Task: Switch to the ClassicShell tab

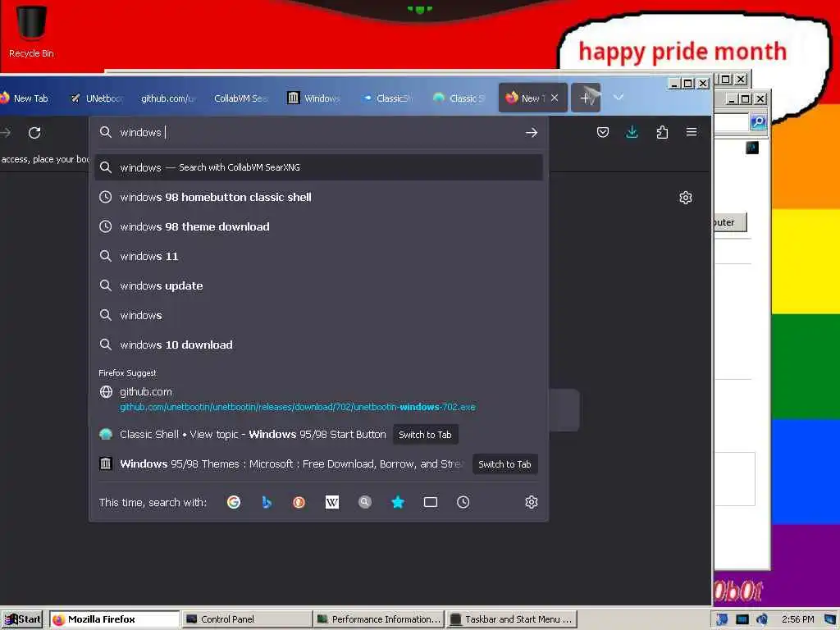Action: click(387, 98)
